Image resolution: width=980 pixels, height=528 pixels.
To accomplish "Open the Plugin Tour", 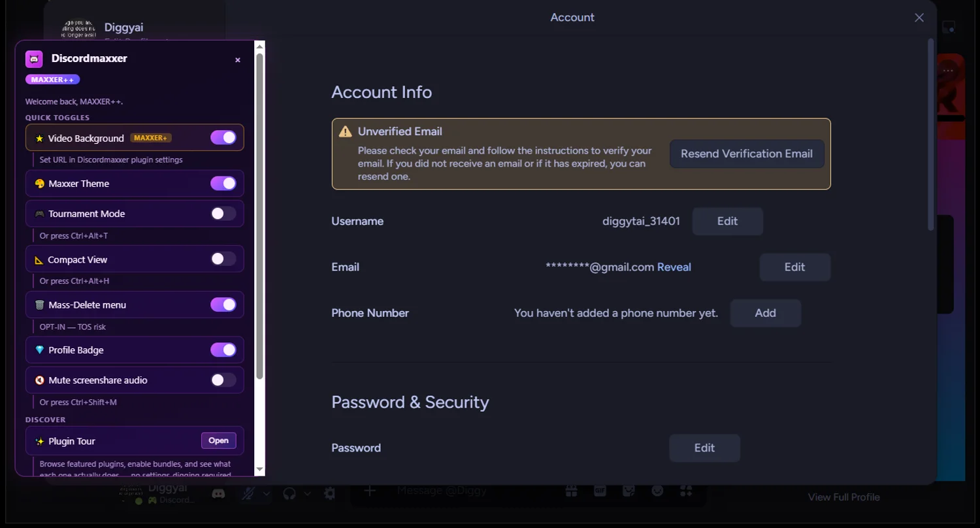I will point(218,441).
